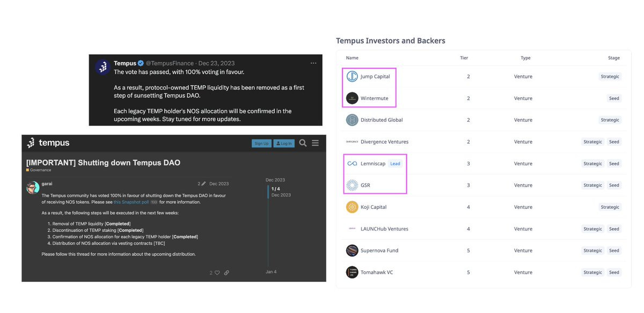Click the Lemniscap infinity logo
Viewport: 644px width, 313px height.
coord(352,163)
